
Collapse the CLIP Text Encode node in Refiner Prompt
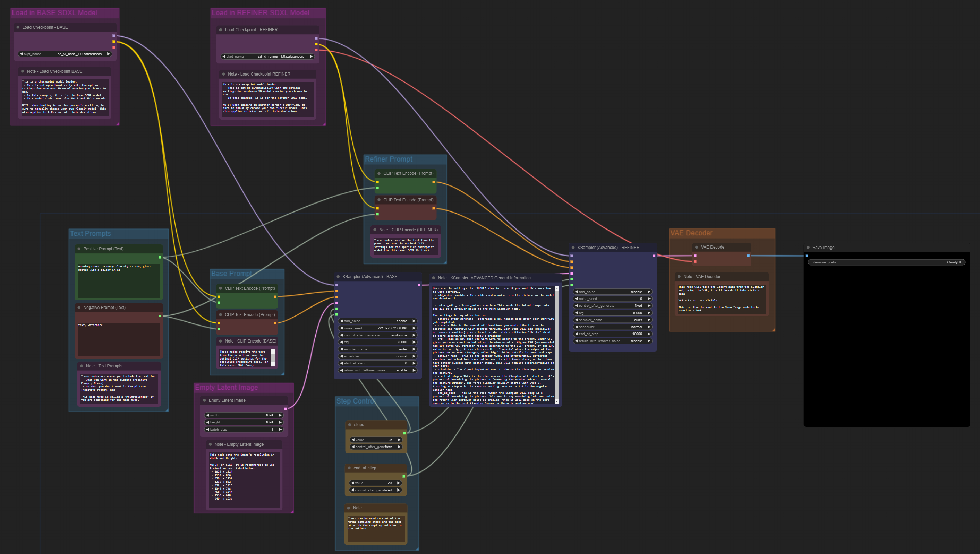(x=379, y=173)
